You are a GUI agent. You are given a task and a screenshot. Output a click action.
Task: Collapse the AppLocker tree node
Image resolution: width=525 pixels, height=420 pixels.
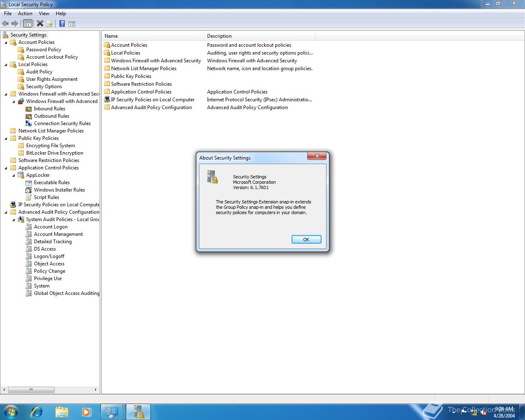(x=14, y=176)
